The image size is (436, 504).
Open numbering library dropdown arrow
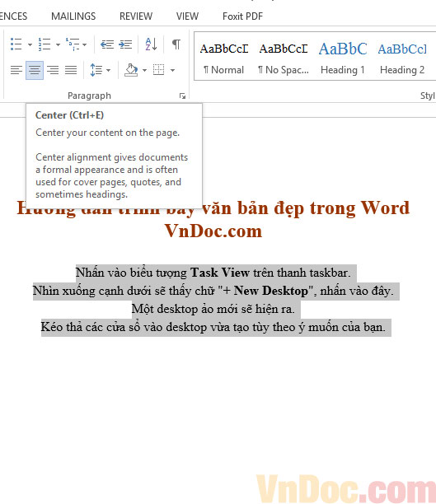point(58,44)
